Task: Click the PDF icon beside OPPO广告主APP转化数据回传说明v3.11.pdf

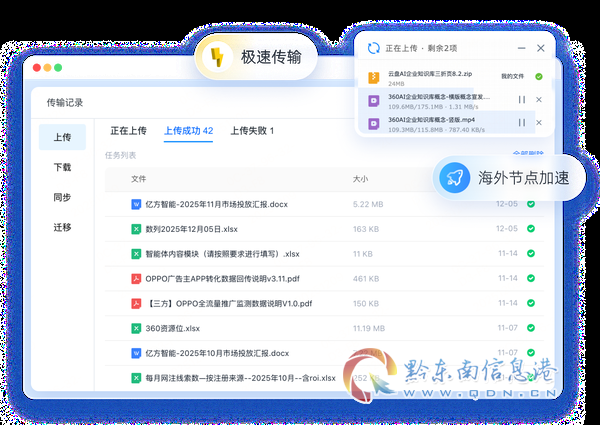Action: [136, 278]
